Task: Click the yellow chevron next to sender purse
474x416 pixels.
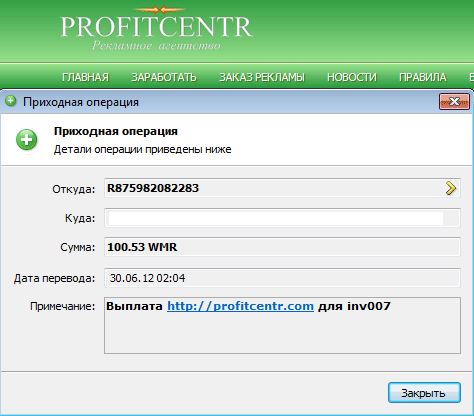Action: [451, 188]
